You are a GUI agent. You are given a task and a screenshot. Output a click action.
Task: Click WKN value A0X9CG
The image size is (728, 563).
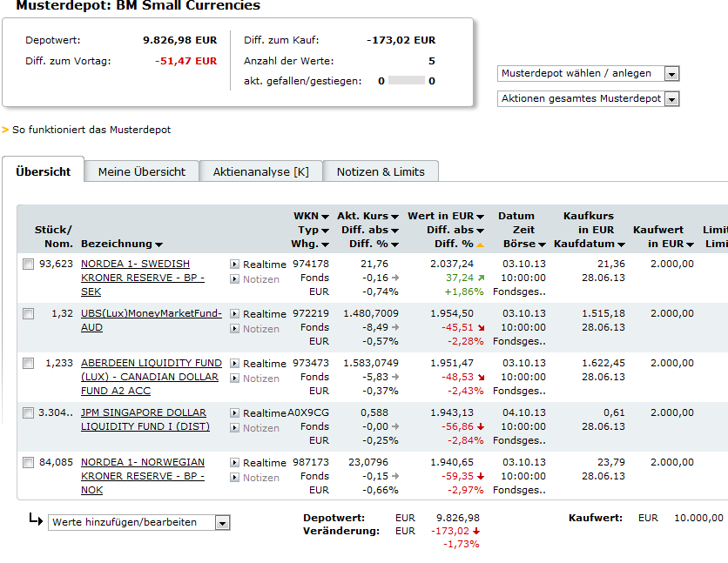(308, 412)
